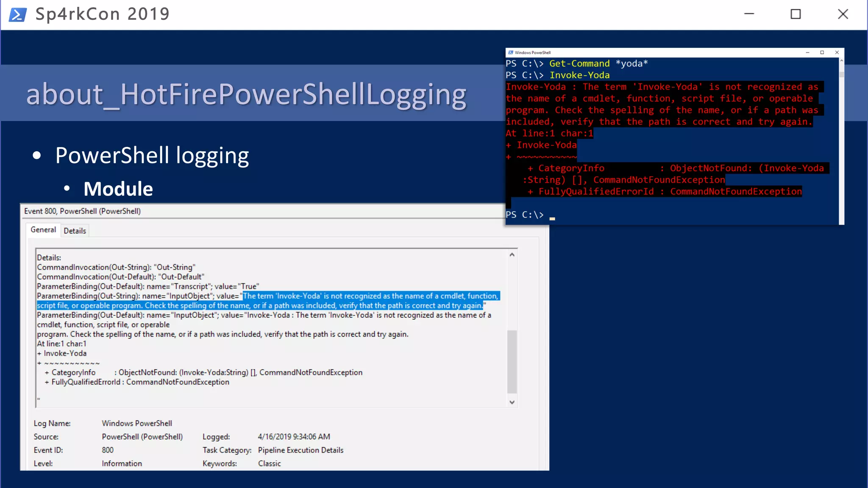The width and height of the screenshot is (868, 488).
Task: Click the CommandInvocation(Out-Default) line
Action: point(120,277)
